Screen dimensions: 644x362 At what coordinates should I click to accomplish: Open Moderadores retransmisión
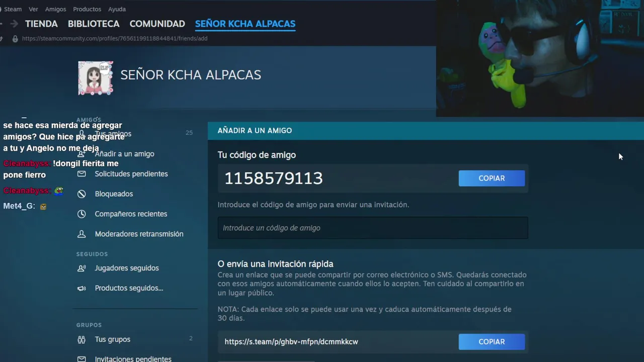139,234
